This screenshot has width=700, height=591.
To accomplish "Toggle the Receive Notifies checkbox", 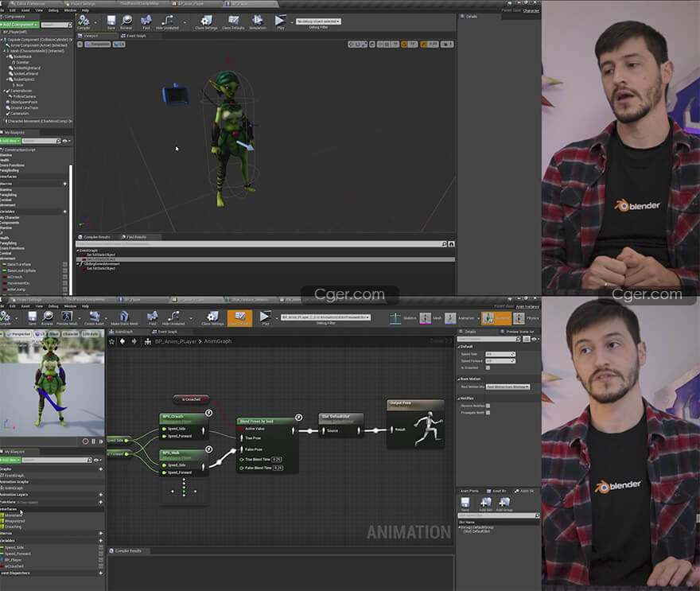I will tap(488, 406).
